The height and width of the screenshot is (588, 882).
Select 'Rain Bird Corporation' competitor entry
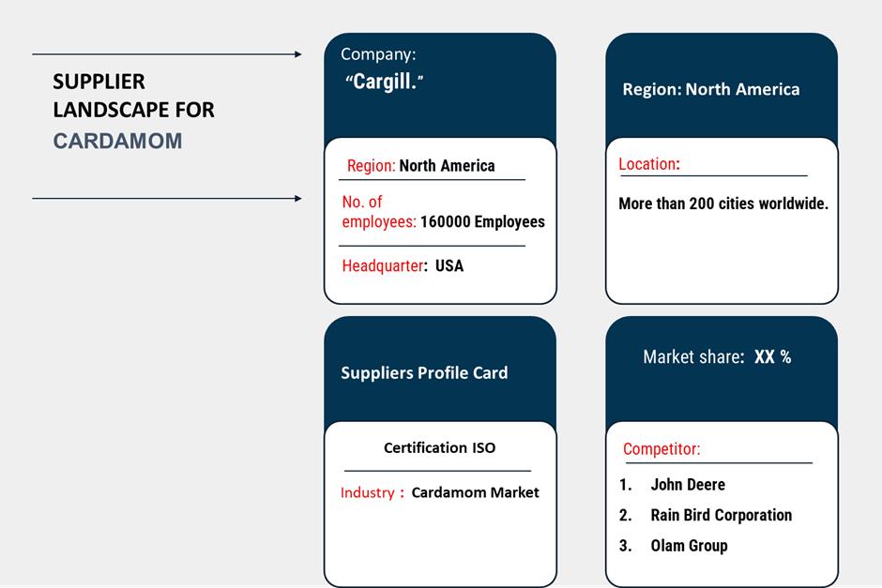click(x=721, y=515)
